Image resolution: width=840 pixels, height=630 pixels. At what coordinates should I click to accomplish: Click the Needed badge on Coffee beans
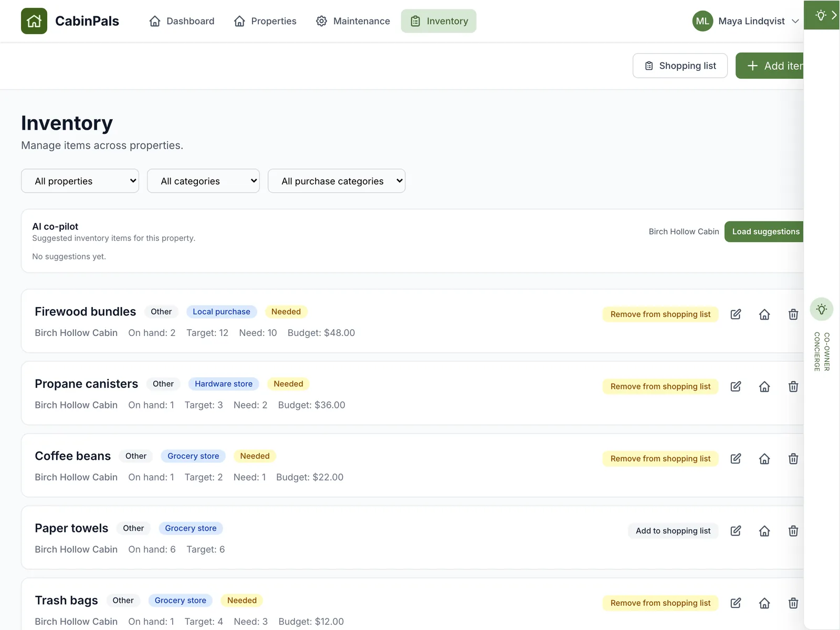click(x=255, y=456)
